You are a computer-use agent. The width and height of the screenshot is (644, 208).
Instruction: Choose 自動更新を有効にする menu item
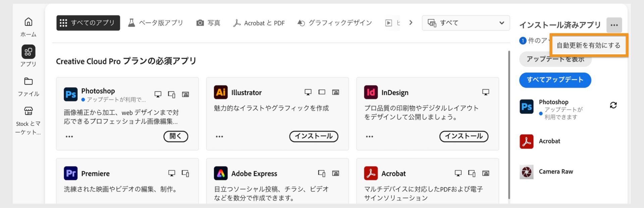[x=589, y=45]
